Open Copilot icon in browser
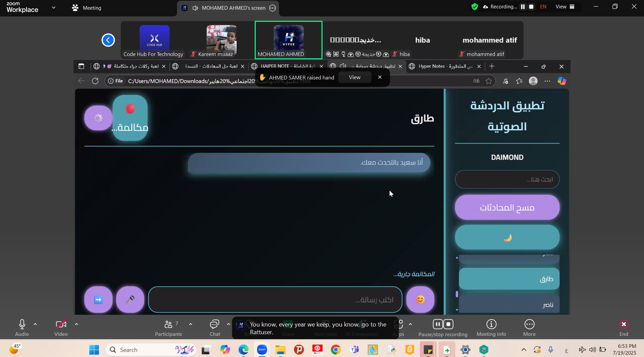 [x=562, y=81]
